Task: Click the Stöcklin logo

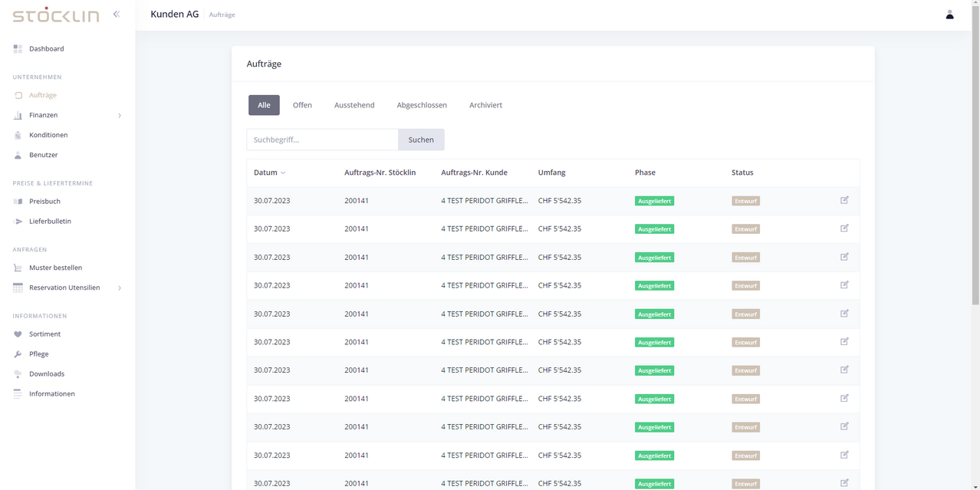Action: 55,14
